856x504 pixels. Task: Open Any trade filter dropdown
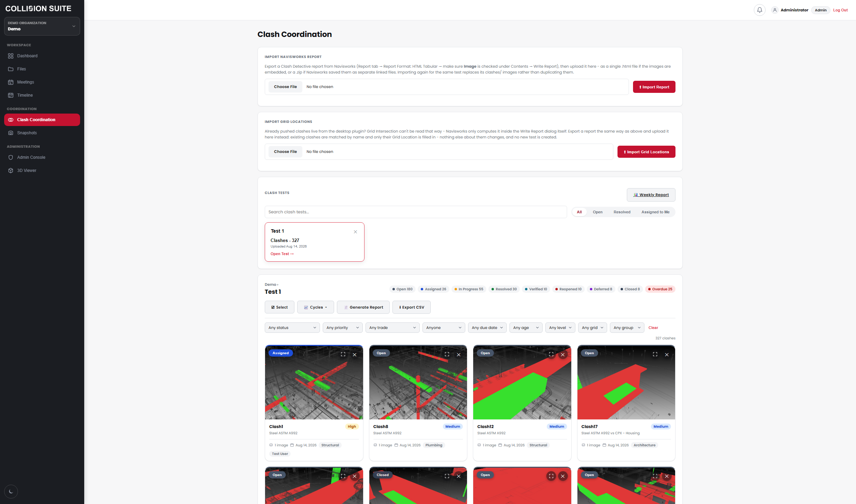(x=392, y=328)
